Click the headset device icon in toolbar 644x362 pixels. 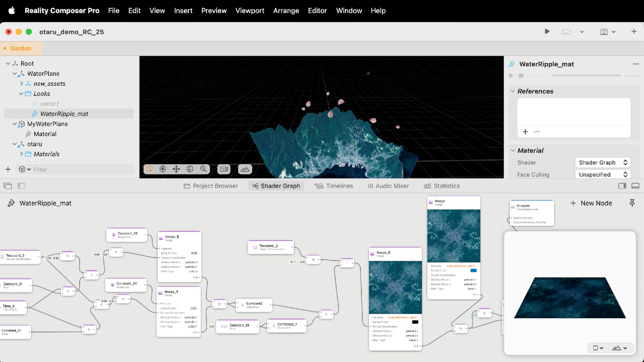[566, 32]
